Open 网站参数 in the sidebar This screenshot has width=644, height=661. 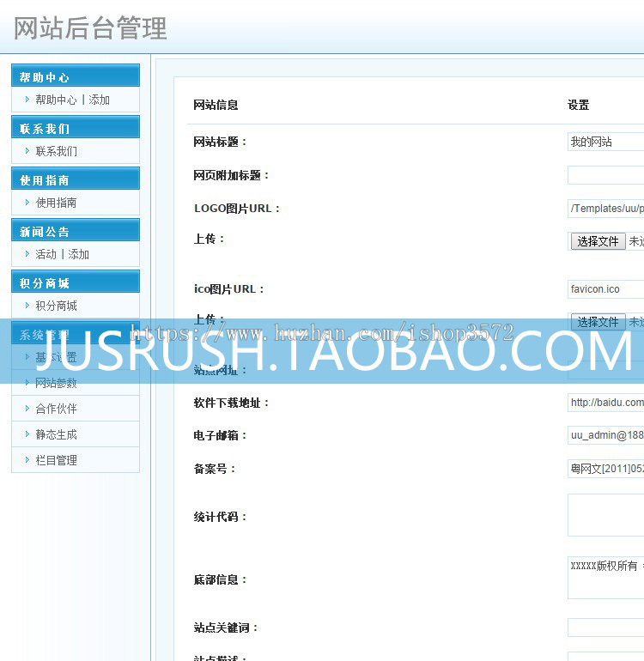tap(56, 383)
